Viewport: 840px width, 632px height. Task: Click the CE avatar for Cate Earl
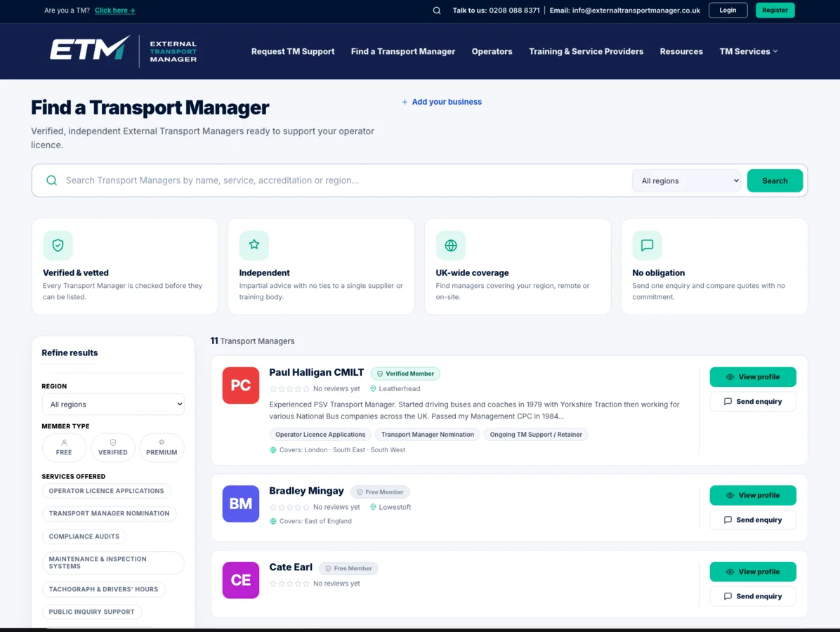[x=240, y=580]
